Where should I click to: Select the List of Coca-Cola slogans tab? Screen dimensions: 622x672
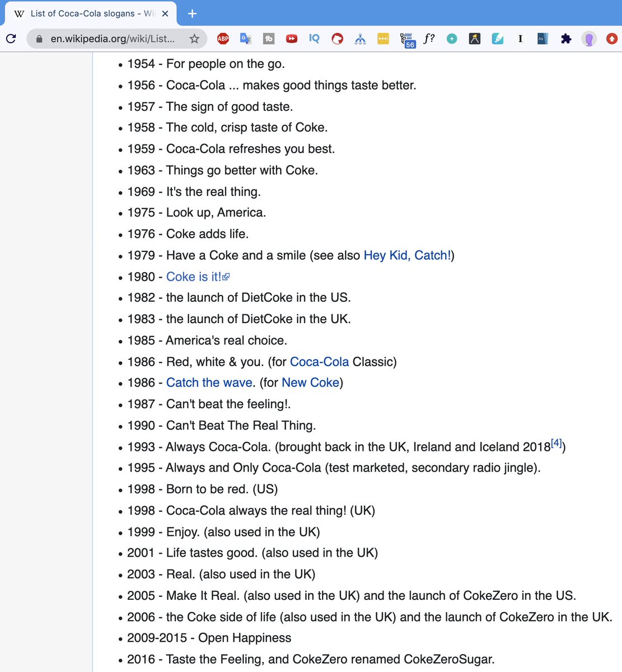[x=91, y=13]
